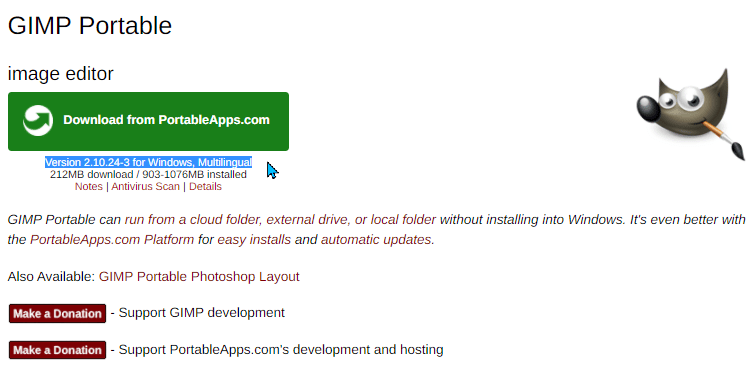Follow the 'run from a cloud folder' link
This screenshot has width=750, height=365.
[280, 220]
